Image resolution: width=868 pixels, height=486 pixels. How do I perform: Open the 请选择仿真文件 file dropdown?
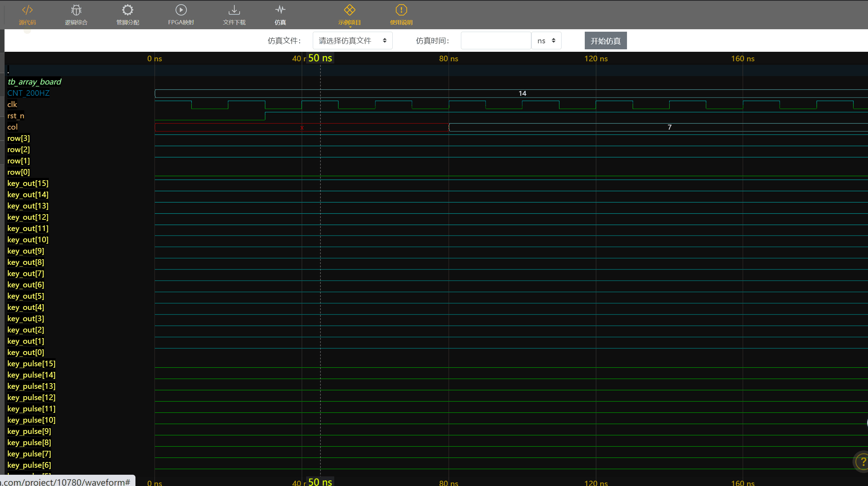pyautogui.click(x=352, y=41)
